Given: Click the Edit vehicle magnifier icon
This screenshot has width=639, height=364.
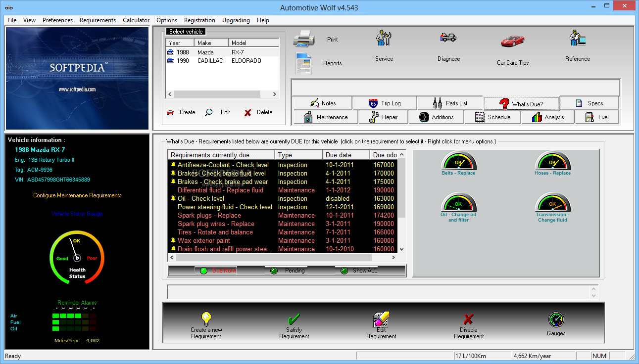Looking at the screenshot, I should 209,112.
